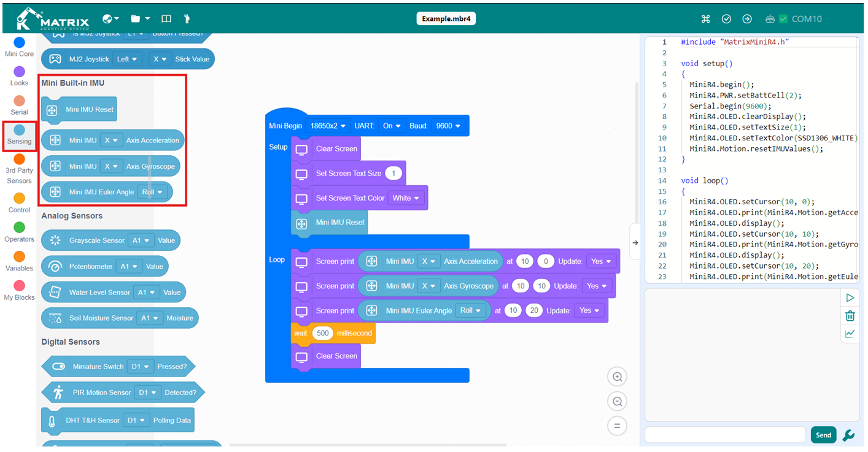Click the PIR Motion Sensor walking icon

58,393
